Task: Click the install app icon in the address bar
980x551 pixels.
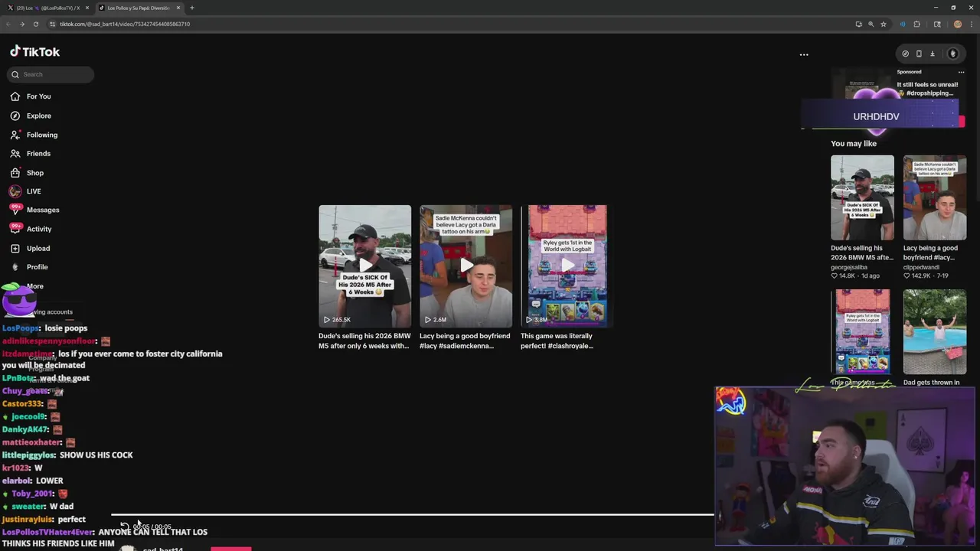Action: [858, 24]
